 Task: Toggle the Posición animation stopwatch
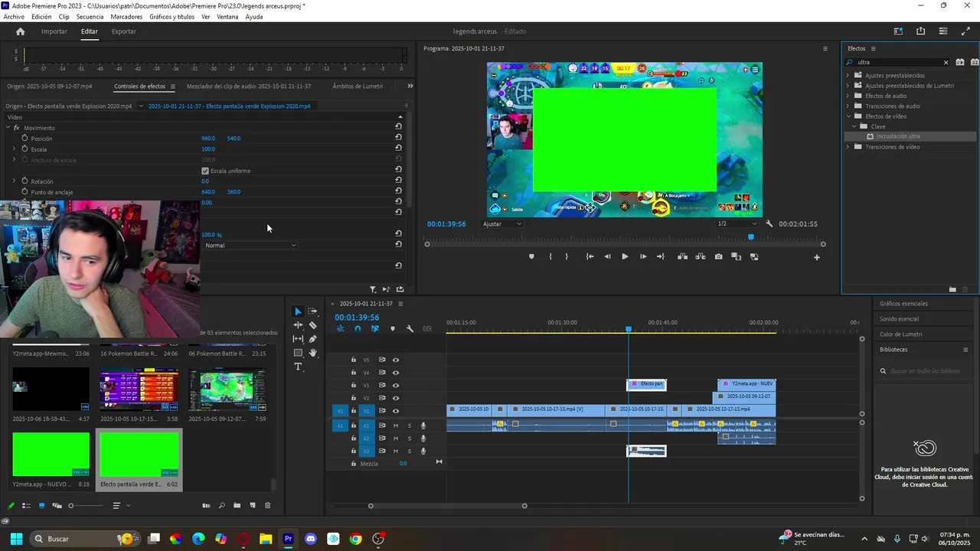click(x=24, y=138)
